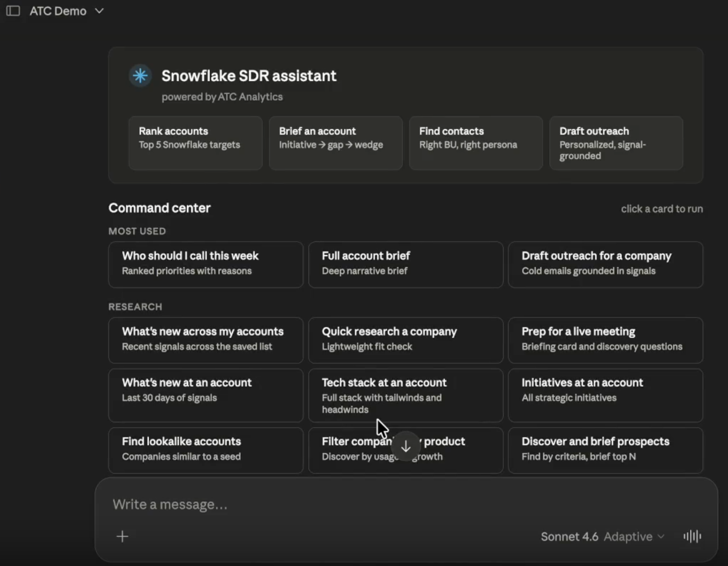Screen dimensions: 728x566
Task: Start voice input waveform icon
Action: [x=692, y=536]
